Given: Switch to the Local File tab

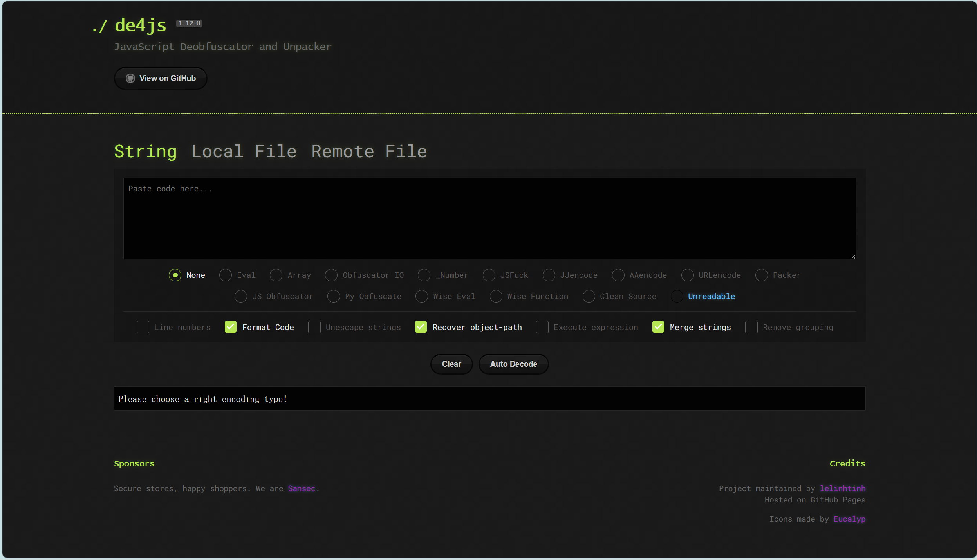Looking at the screenshot, I should (x=244, y=151).
